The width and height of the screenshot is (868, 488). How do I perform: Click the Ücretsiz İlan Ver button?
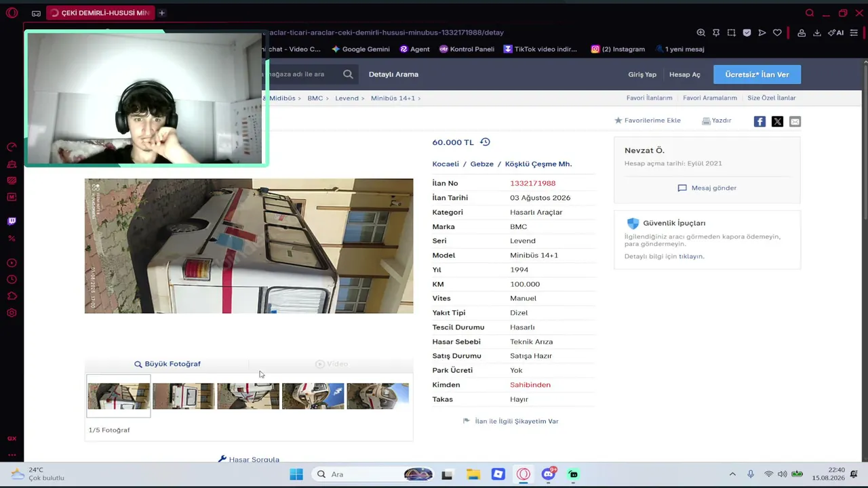pos(757,75)
